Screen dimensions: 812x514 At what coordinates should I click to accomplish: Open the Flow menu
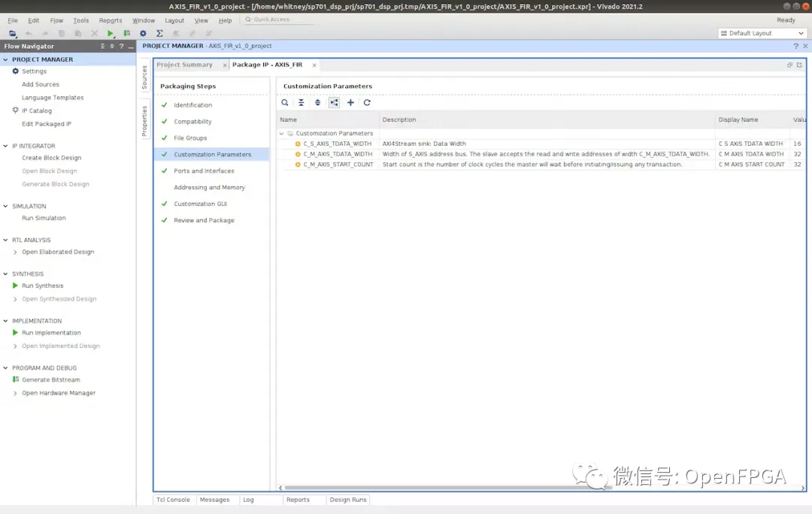56,20
